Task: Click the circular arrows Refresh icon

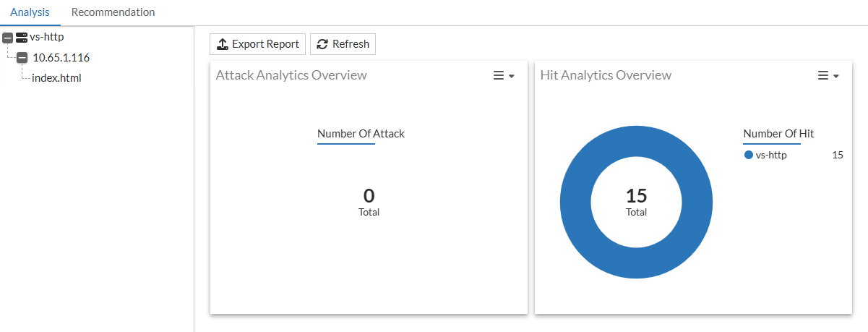Action: (x=322, y=44)
